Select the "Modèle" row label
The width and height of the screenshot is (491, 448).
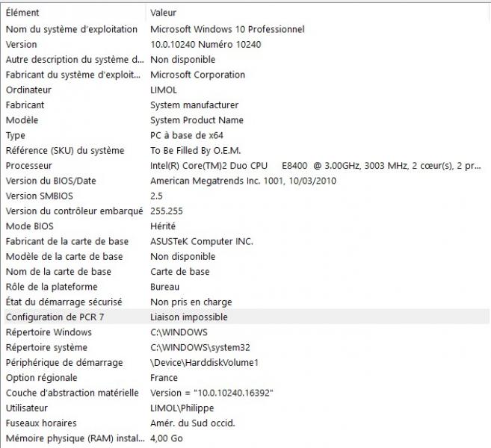point(22,120)
